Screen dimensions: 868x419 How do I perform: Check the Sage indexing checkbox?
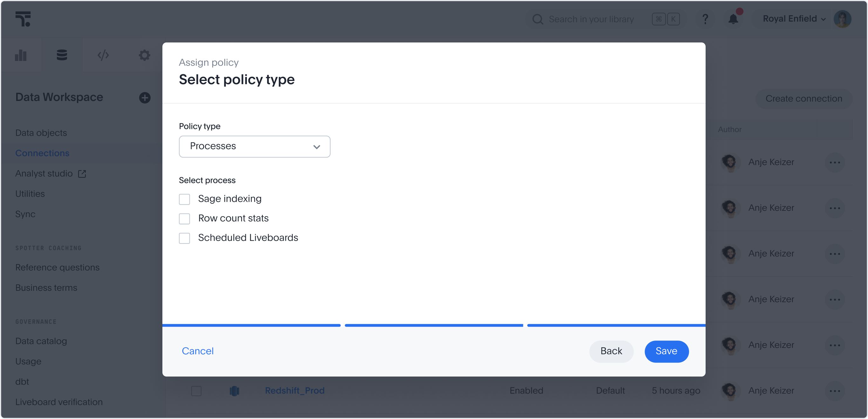[184, 199]
